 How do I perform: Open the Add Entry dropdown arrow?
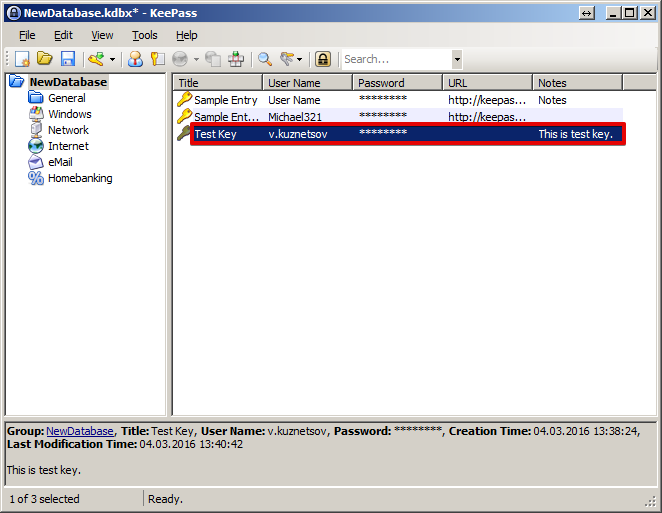click(x=112, y=60)
